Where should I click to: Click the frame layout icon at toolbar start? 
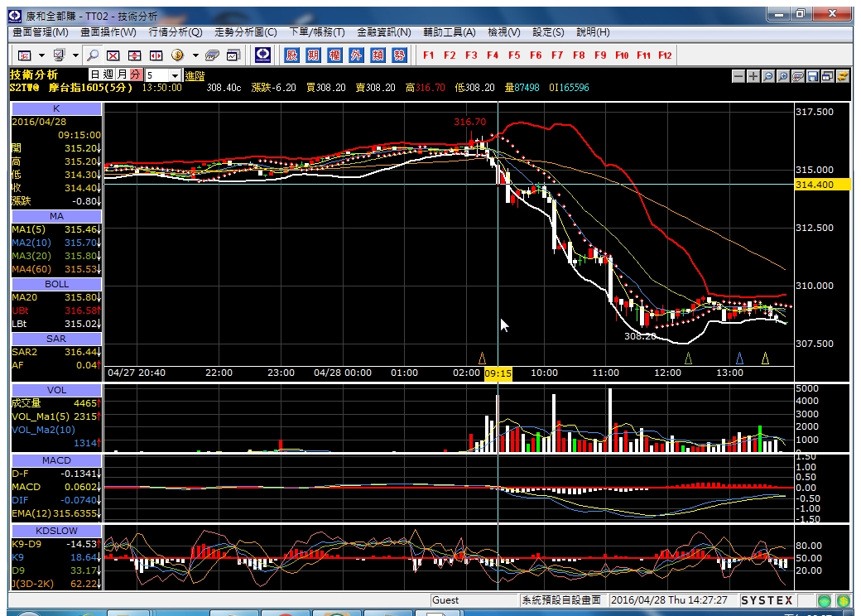click(25, 55)
